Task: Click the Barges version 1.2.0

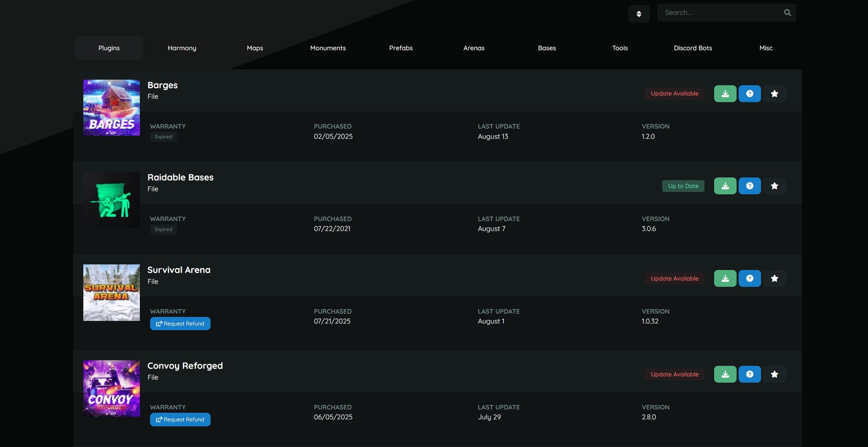Action: point(648,136)
